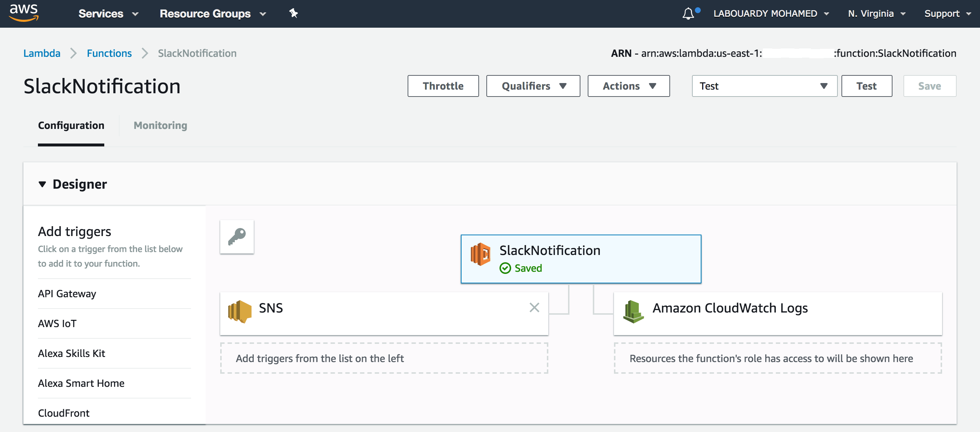980x432 pixels.
Task: Add API Gateway trigger from list
Action: 114,294
